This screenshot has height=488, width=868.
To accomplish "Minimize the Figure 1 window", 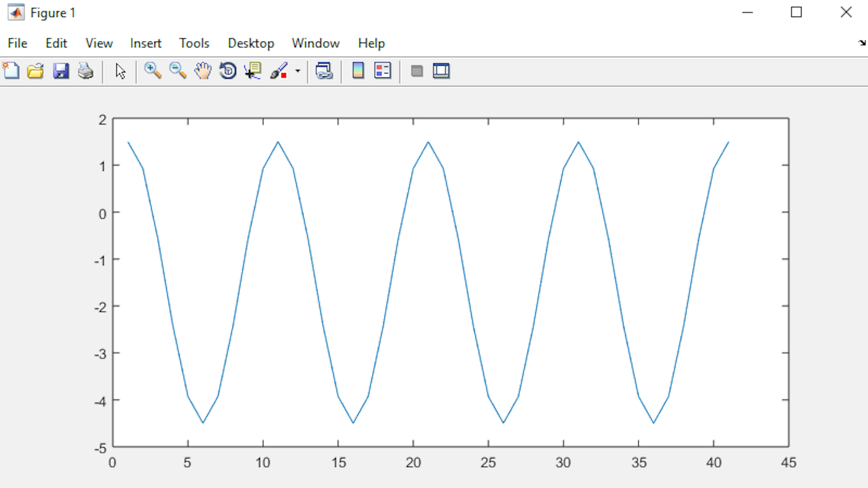I will tap(747, 12).
